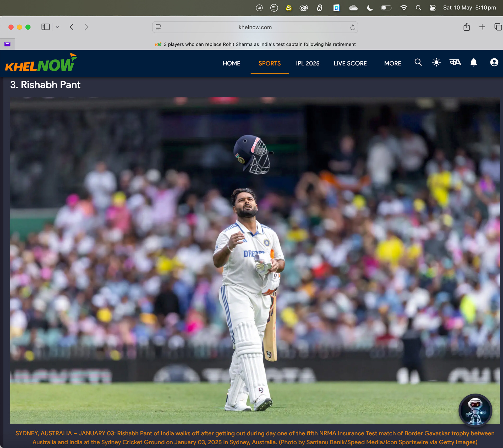
Task: Open the Khel Now site search
Action: coord(418,63)
